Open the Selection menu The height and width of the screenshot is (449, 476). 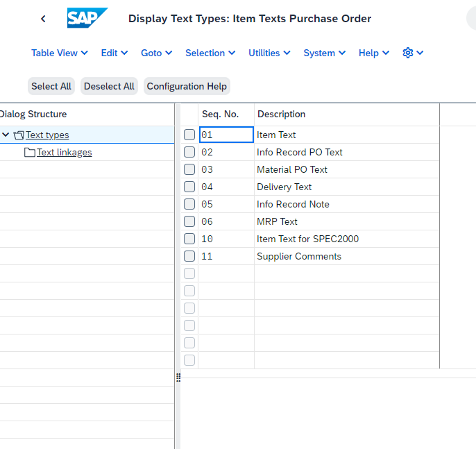click(x=210, y=53)
